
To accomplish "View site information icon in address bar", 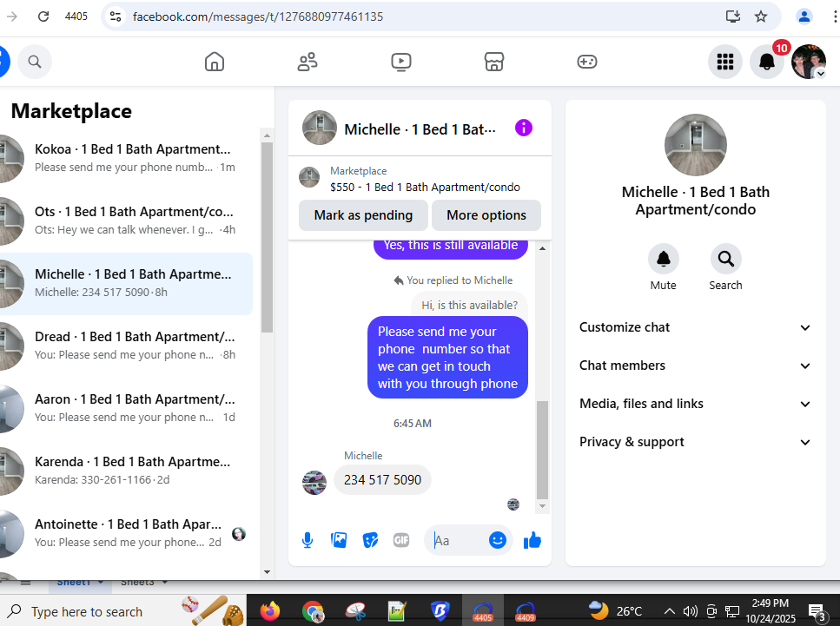I will [x=116, y=16].
